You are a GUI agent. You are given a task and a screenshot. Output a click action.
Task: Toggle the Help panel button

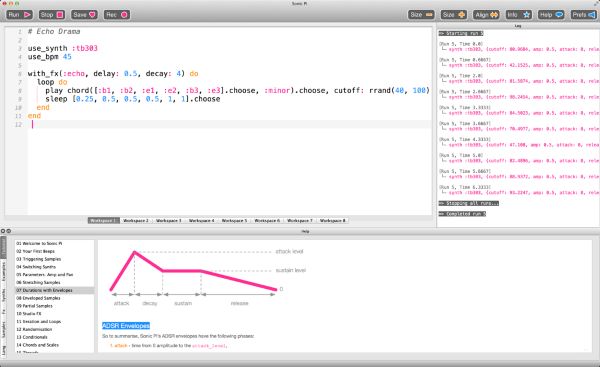tap(551, 15)
